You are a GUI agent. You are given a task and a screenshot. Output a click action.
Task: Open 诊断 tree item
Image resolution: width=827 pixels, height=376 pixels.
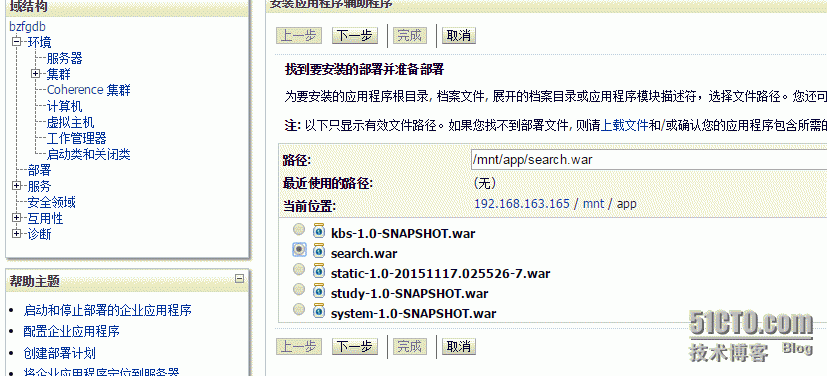coord(39,234)
